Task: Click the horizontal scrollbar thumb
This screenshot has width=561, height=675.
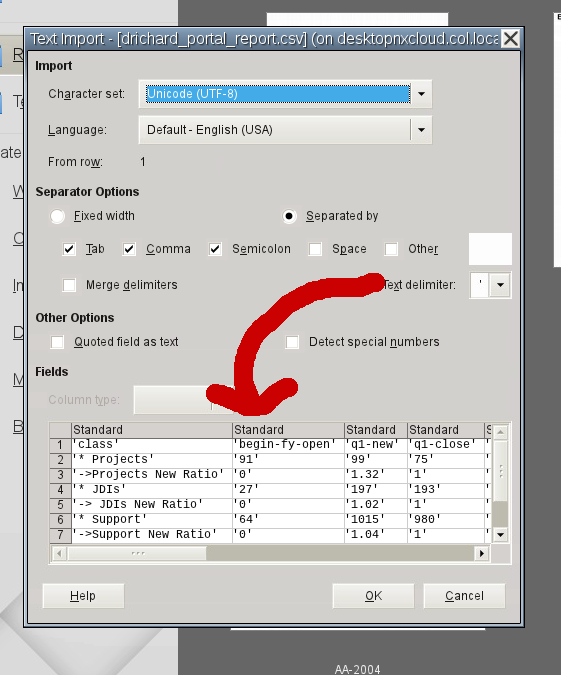Action: click(137, 553)
